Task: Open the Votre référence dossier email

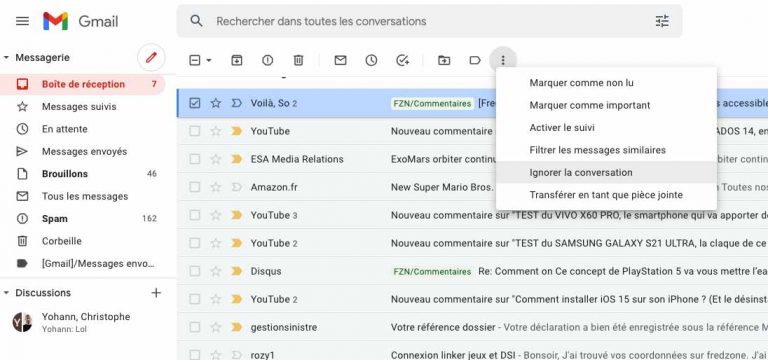Action: pos(444,327)
